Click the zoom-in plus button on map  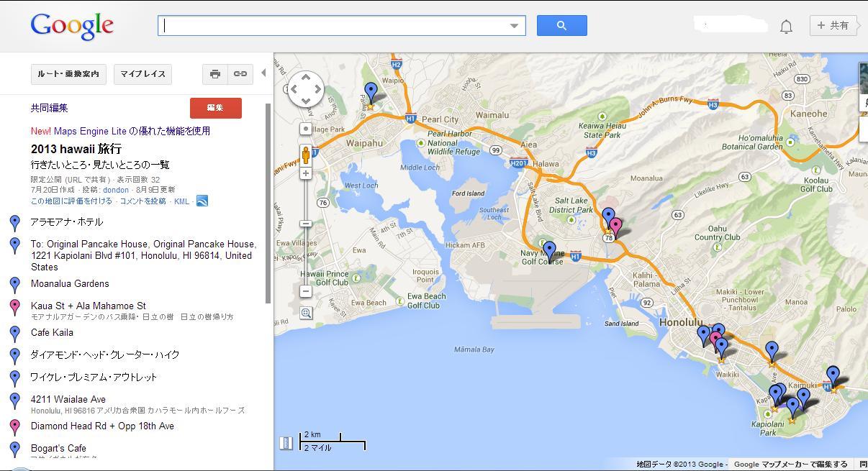click(x=306, y=173)
